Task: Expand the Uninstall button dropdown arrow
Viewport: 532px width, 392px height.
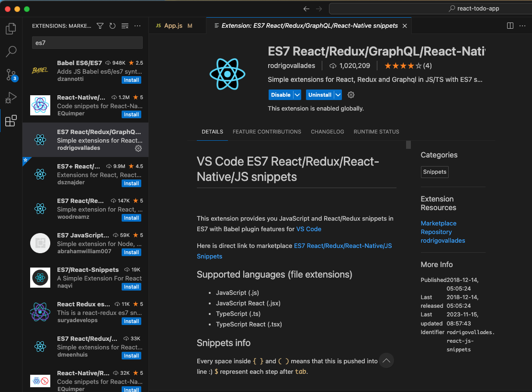Action: pyautogui.click(x=338, y=95)
